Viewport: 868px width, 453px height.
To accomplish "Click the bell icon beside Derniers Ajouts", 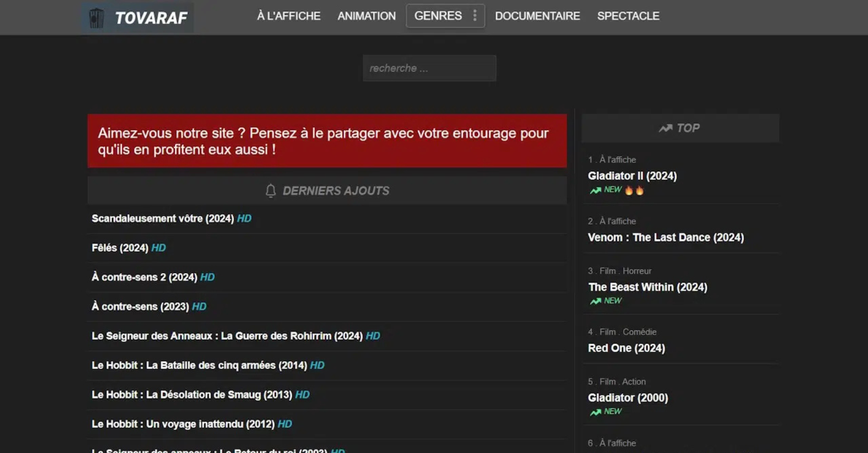I will 270,191.
